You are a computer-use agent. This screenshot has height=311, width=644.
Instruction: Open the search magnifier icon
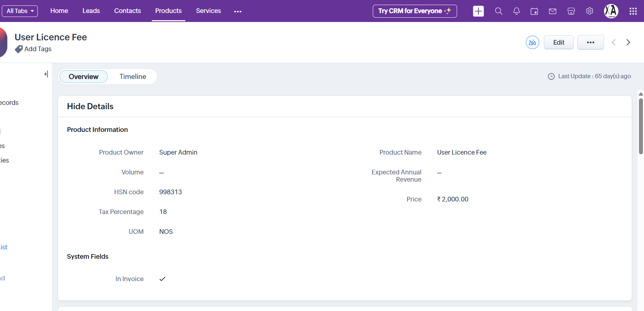point(498,11)
